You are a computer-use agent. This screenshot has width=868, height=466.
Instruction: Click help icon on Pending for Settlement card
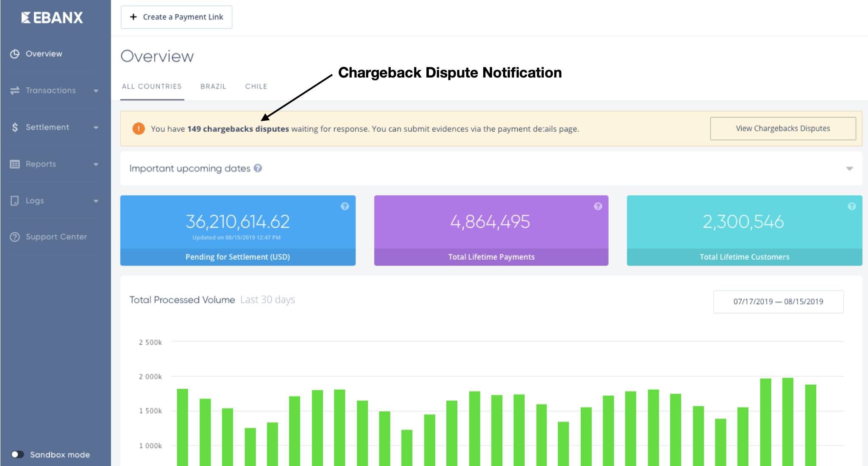(x=345, y=206)
